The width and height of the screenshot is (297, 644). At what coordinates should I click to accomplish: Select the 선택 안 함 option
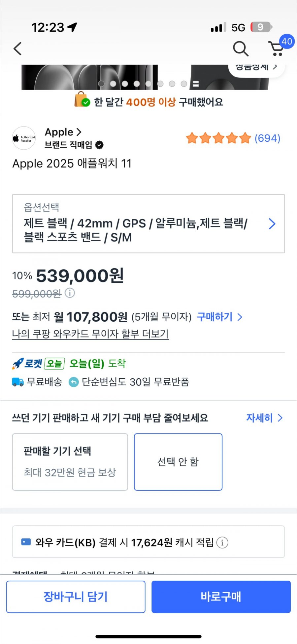178,461
